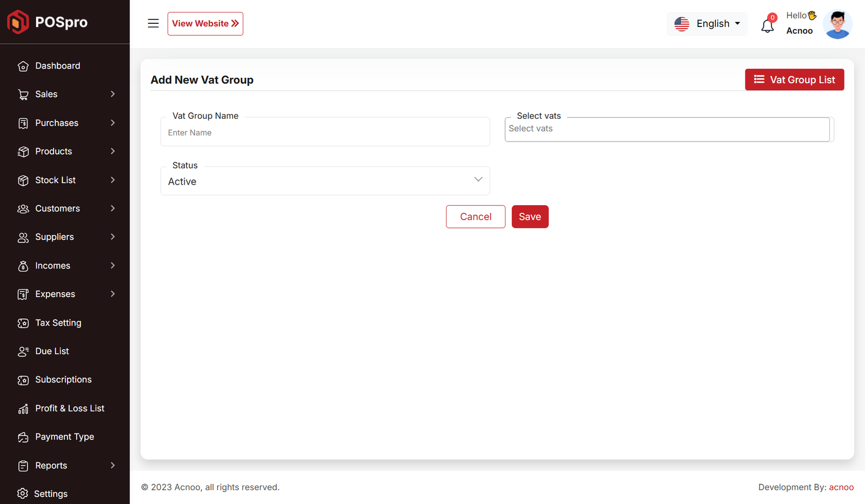The image size is (865, 504).
Task: Focus the Vat Group Name input field
Action: click(325, 133)
